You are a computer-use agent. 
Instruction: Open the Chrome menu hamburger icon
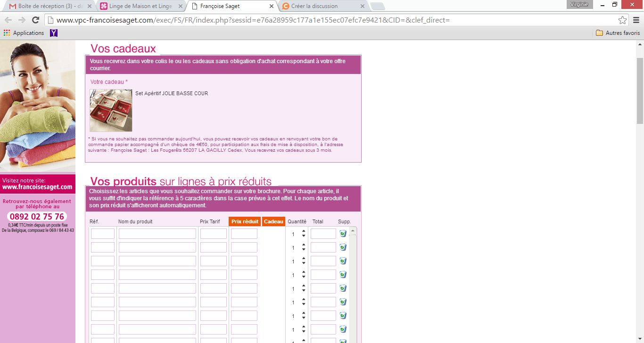[x=636, y=20]
